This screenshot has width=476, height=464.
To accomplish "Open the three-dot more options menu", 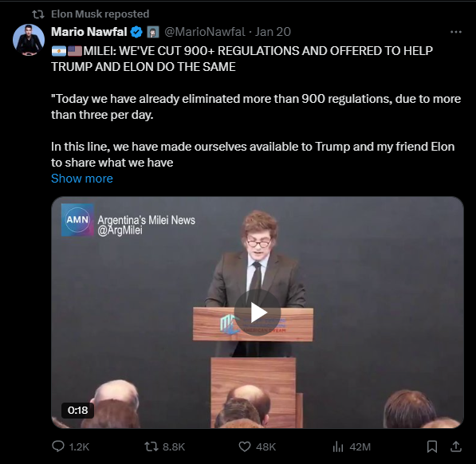I will pyautogui.click(x=456, y=32).
